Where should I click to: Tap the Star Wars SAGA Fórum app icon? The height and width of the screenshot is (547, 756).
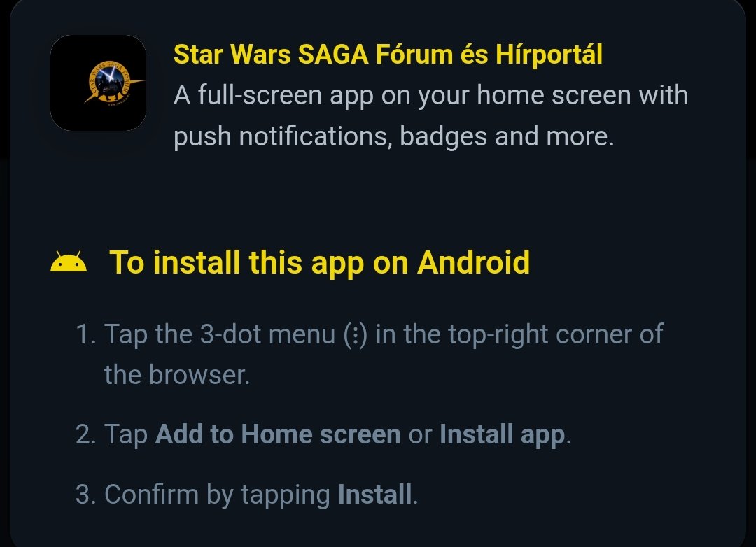pyautogui.click(x=99, y=83)
